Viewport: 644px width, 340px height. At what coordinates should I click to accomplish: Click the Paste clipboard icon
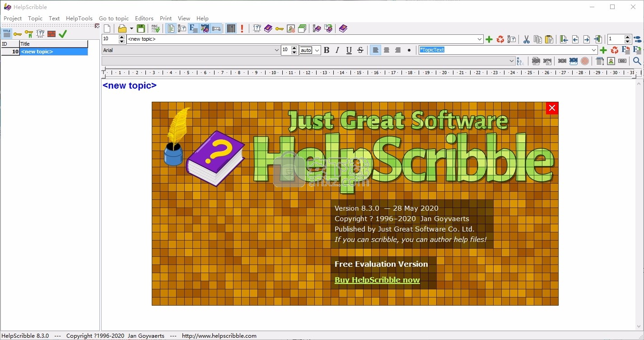tap(549, 39)
